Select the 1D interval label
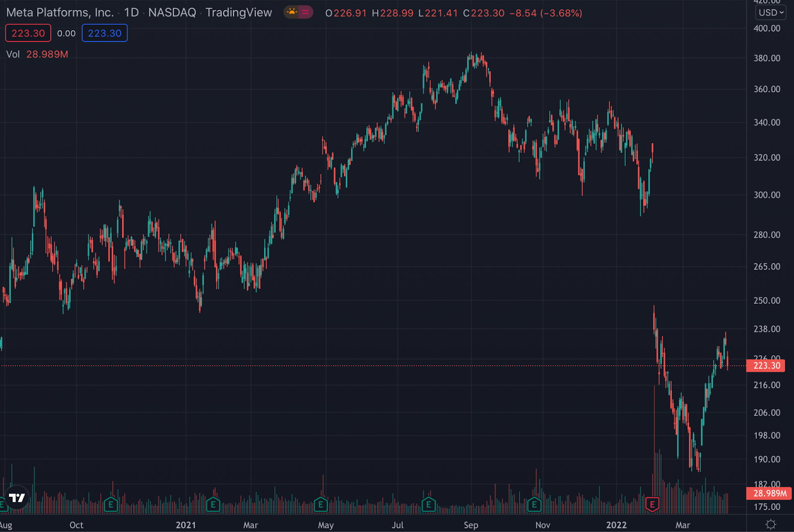The image size is (794, 532). pos(132,12)
